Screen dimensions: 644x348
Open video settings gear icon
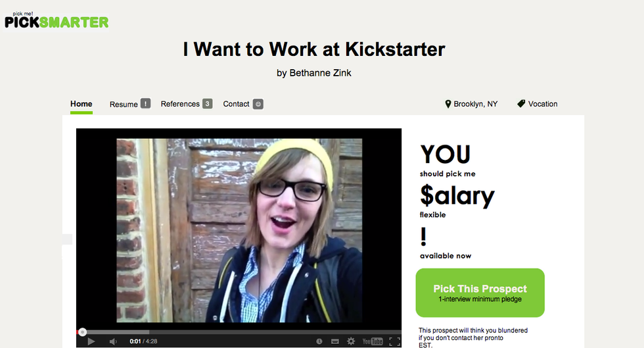[351, 341]
